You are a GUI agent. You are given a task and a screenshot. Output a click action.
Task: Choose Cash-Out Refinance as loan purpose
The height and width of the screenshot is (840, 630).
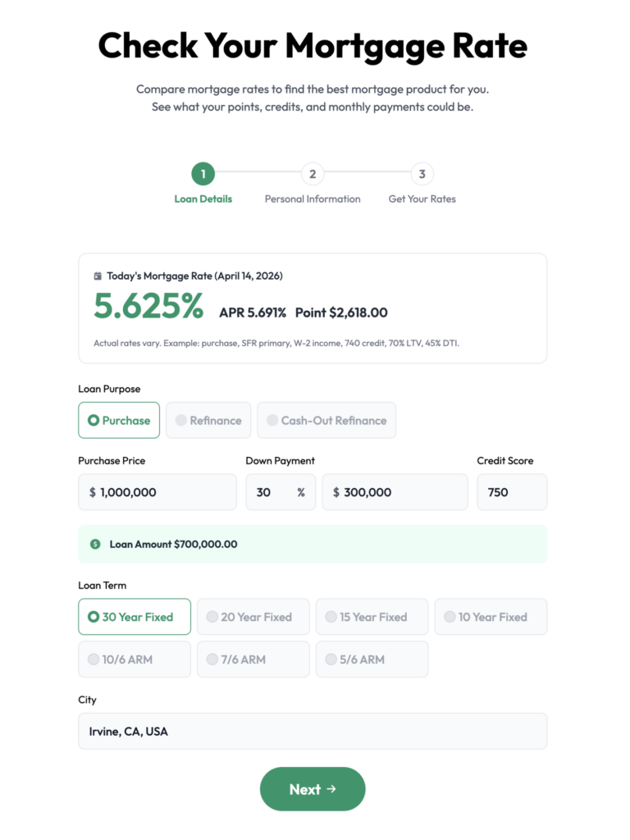pyautogui.click(x=326, y=420)
